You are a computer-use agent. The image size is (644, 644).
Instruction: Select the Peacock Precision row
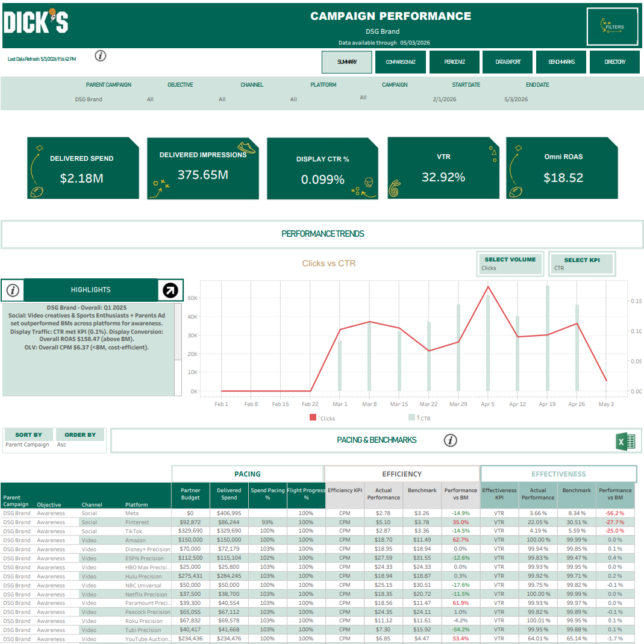[x=317, y=613]
